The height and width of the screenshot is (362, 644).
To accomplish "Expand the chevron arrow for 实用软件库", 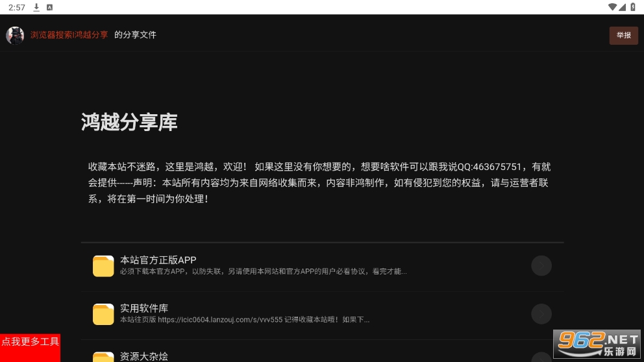I will [x=541, y=314].
